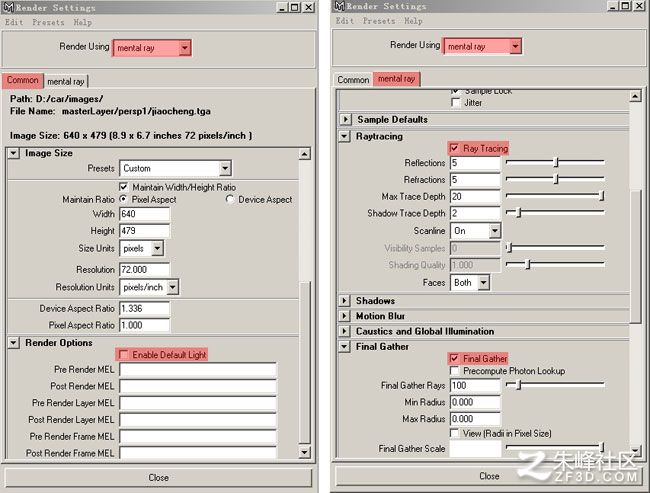This screenshot has height=493, width=650.
Task: Open the Faces Both dropdown
Action: (x=470, y=283)
